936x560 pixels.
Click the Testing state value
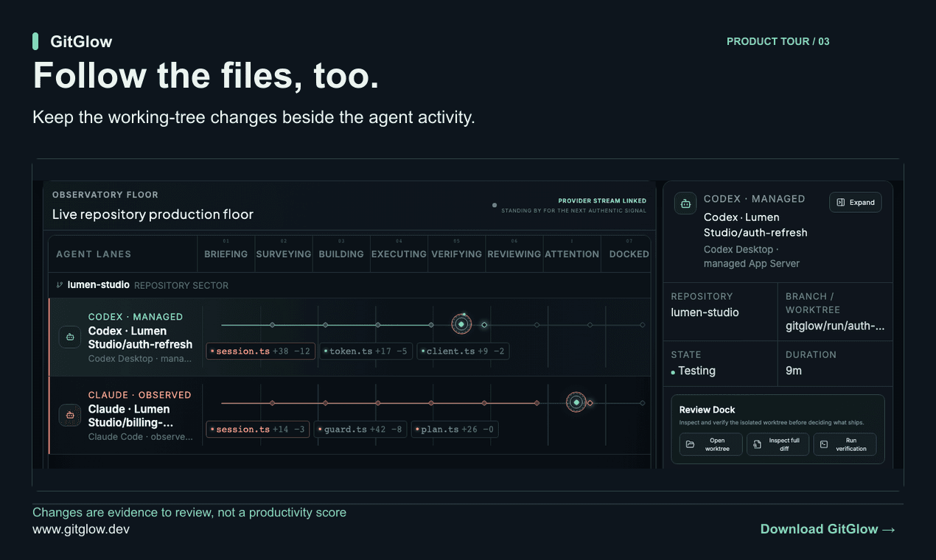click(x=696, y=371)
